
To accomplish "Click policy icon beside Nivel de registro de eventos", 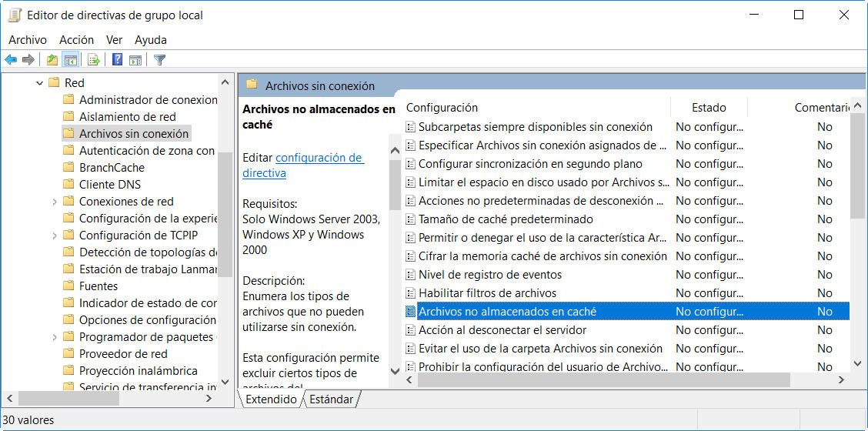I will coord(411,275).
